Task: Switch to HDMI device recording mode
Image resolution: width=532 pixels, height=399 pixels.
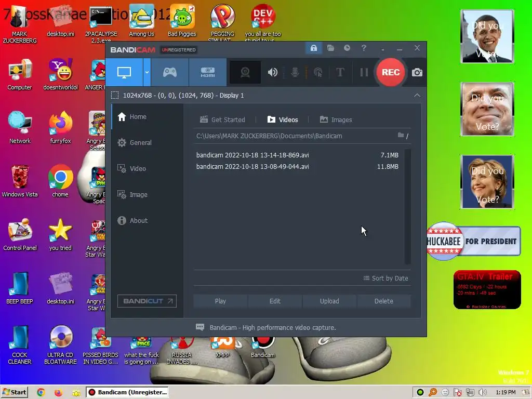Action: click(x=208, y=72)
